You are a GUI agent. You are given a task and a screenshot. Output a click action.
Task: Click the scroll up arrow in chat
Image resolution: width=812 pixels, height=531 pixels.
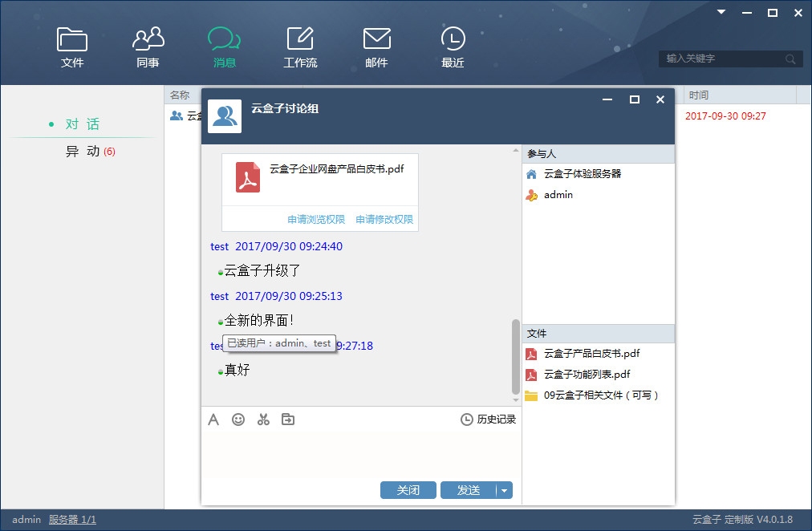[516, 151]
